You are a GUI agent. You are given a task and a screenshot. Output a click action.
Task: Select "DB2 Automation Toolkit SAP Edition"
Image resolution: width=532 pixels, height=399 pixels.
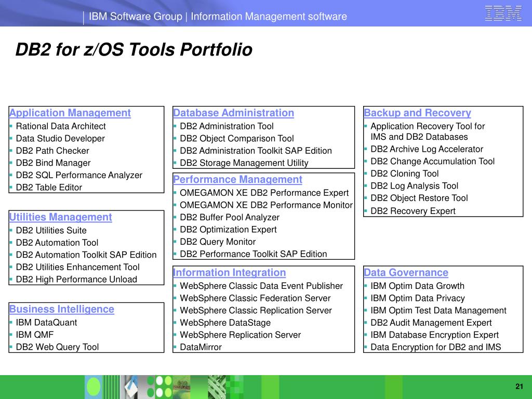(x=86, y=255)
